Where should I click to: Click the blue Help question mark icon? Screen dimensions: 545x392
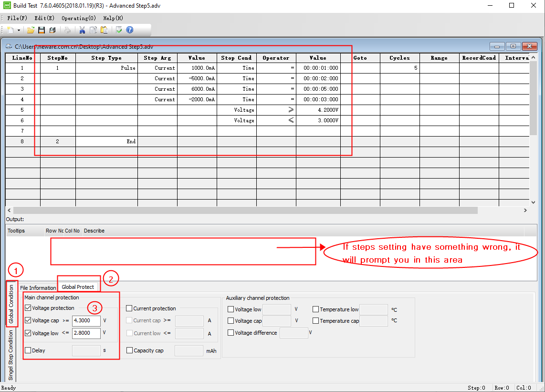coord(130,30)
